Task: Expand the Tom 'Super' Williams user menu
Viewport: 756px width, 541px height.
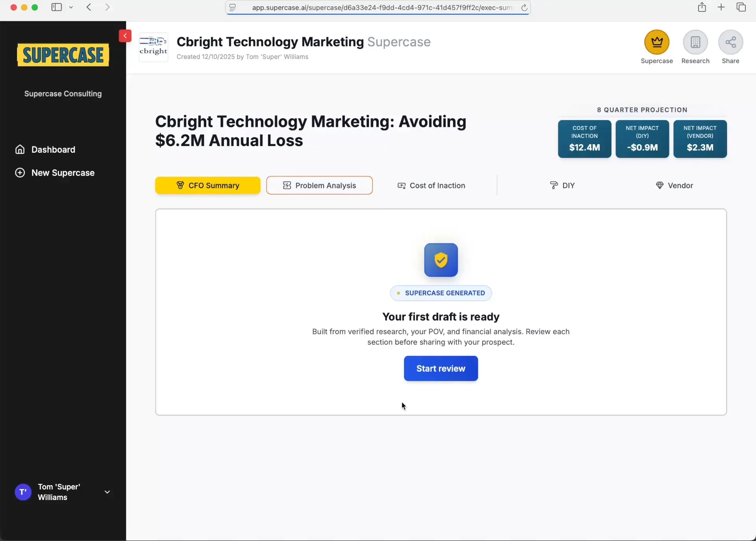Action: coord(107,492)
